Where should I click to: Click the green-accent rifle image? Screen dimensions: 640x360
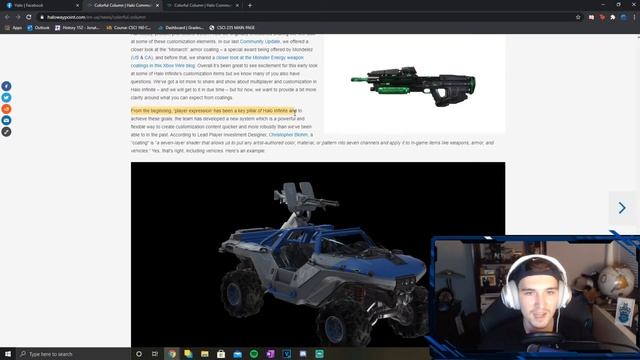point(414,86)
